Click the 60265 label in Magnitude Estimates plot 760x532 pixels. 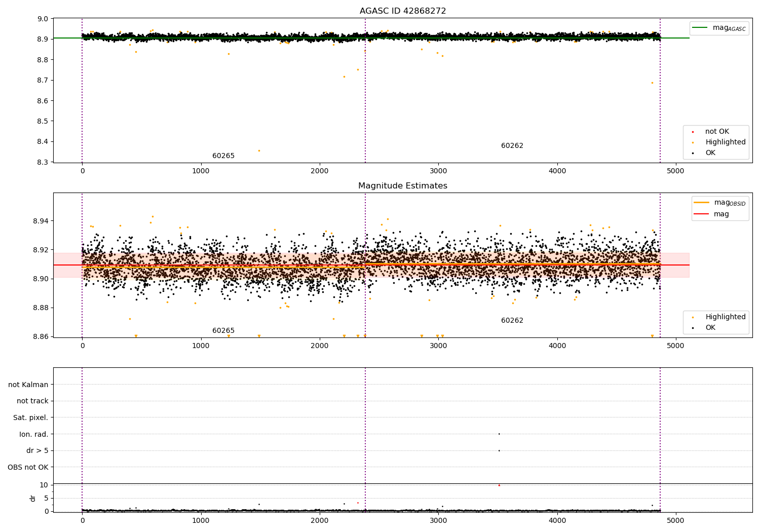point(223,331)
